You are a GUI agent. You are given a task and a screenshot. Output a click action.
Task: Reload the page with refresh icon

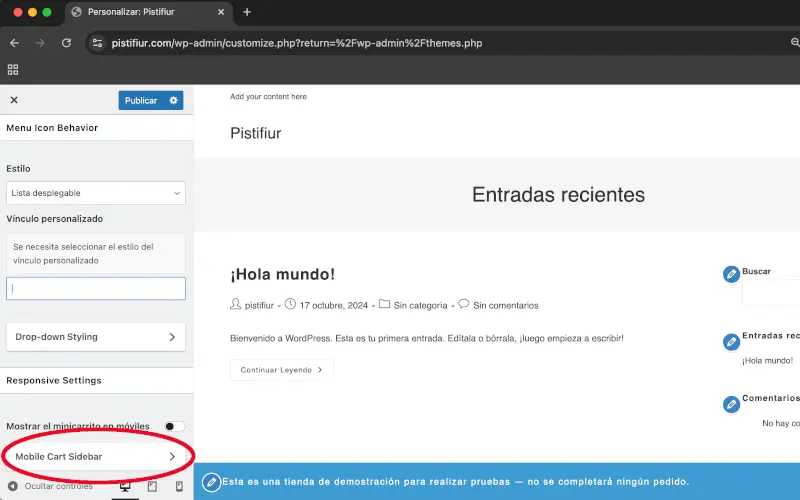(66, 43)
